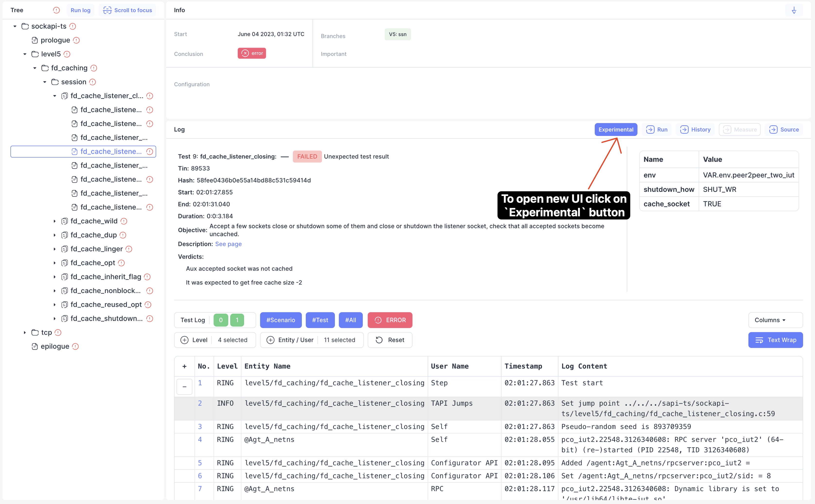Open the See page description link
Screen dimensions: 815x504
click(x=228, y=244)
